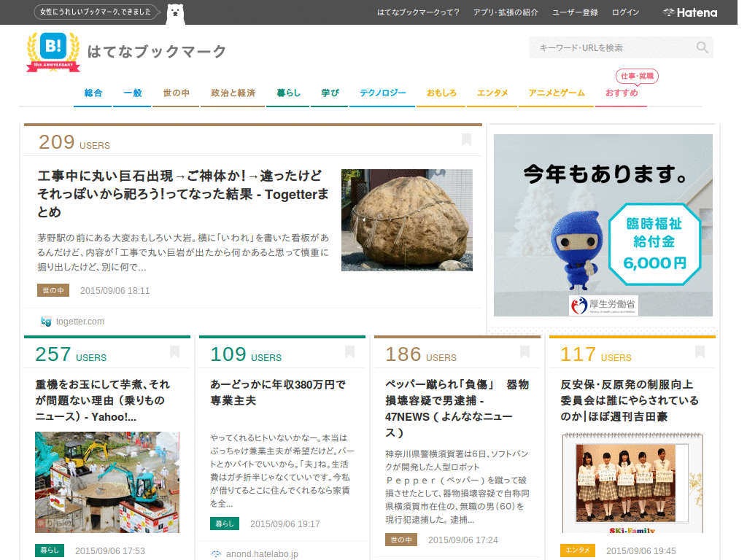This screenshot has height=560, width=747.
Task: Bookmark the 209 USERS article via flag icon
Action: point(466,139)
